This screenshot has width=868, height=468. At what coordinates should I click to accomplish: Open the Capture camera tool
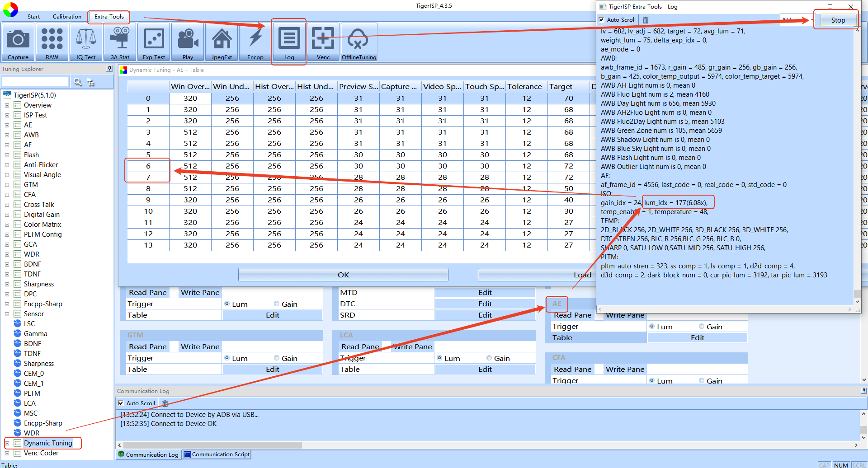[18, 42]
